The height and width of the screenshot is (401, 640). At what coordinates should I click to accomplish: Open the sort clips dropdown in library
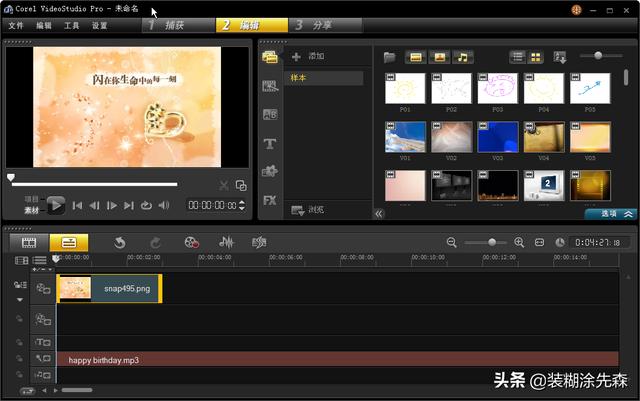click(x=560, y=57)
